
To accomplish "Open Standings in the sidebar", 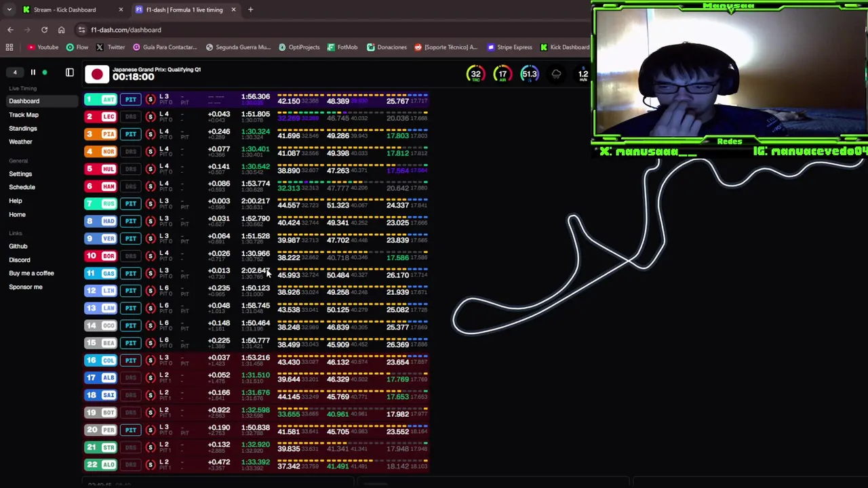I will pos(23,128).
